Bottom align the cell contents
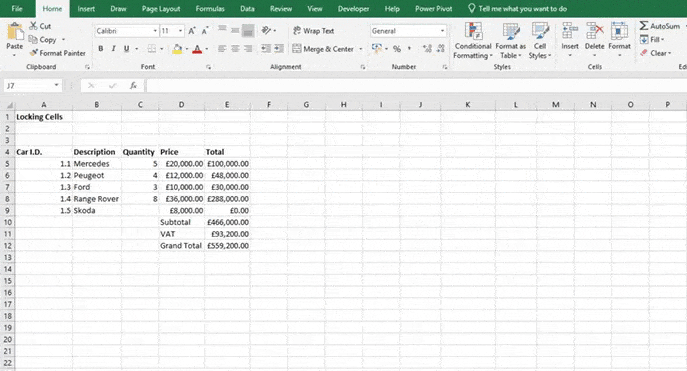The width and height of the screenshot is (687, 371). coord(248,31)
